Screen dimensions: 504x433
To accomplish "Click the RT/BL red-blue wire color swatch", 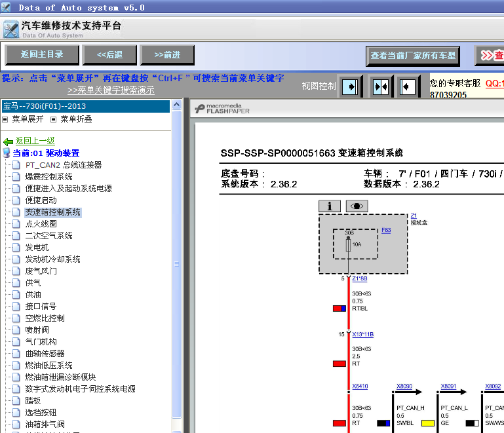I will click(x=339, y=309).
